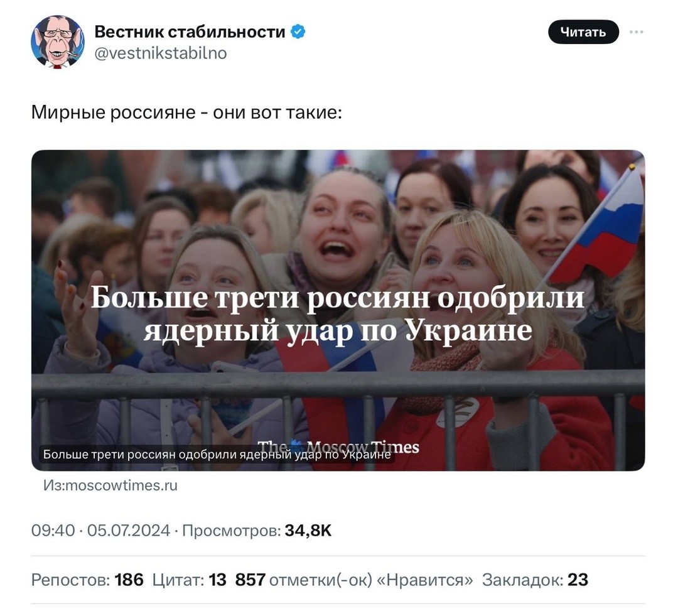Click the 09:40 timestamp
Screen dimensions: 678x616
click(x=53, y=531)
